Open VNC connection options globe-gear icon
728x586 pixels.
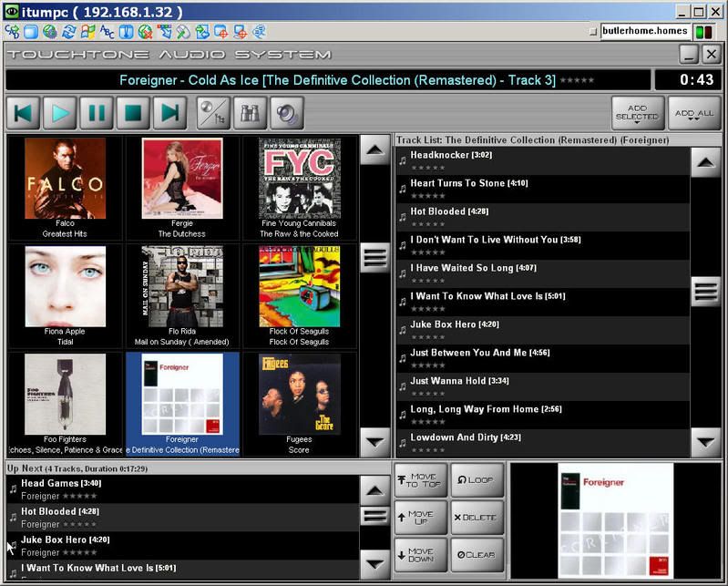click(50, 31)
